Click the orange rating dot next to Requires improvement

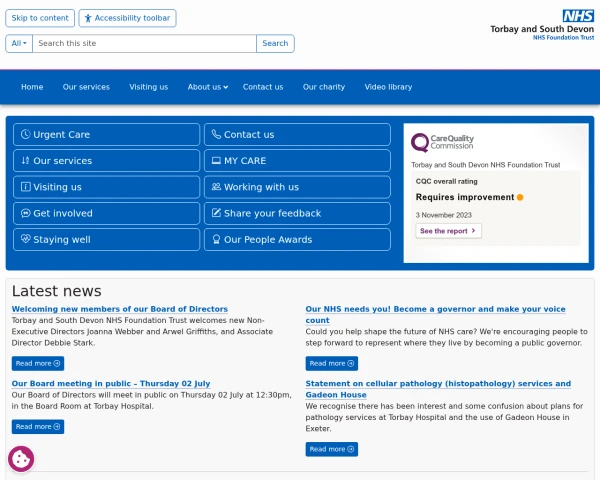(x=520, y=197)
